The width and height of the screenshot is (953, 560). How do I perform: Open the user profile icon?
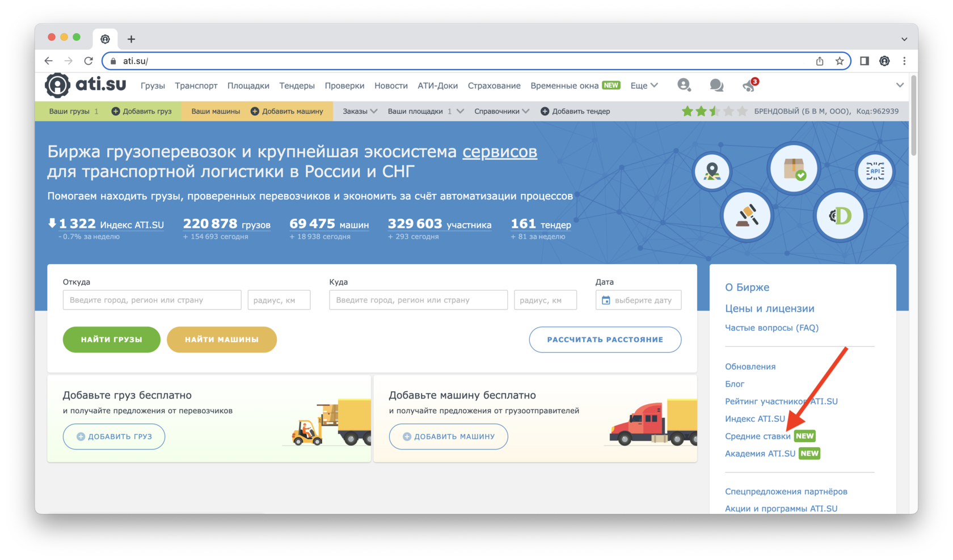[x=684, y=85]
